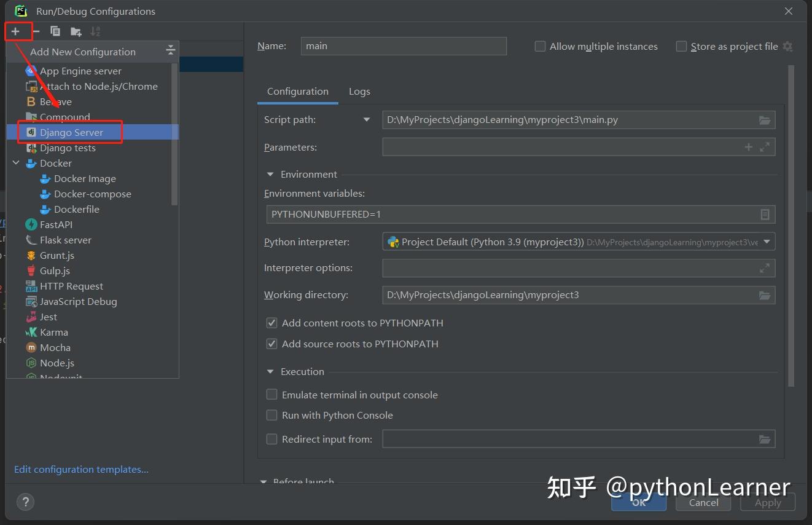
Task: Sort configurations with the sort icon
Action: click(95, 31)
